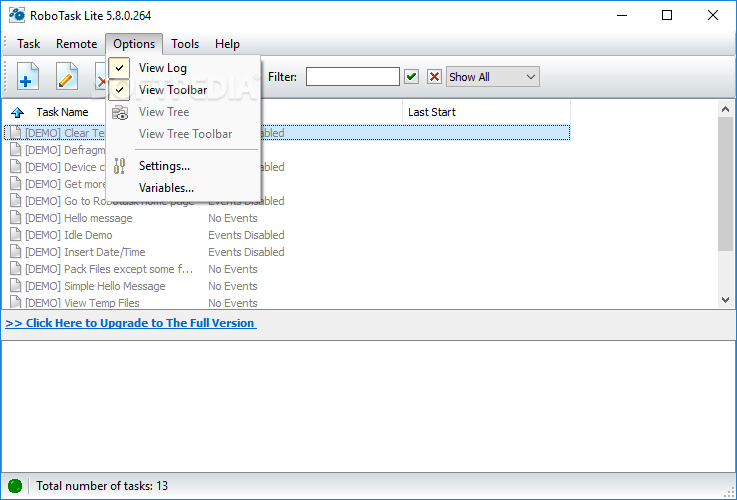Maximize the RoboTask Lite window
The width and height of the screenshot is (737, 500).
point(666,15)
